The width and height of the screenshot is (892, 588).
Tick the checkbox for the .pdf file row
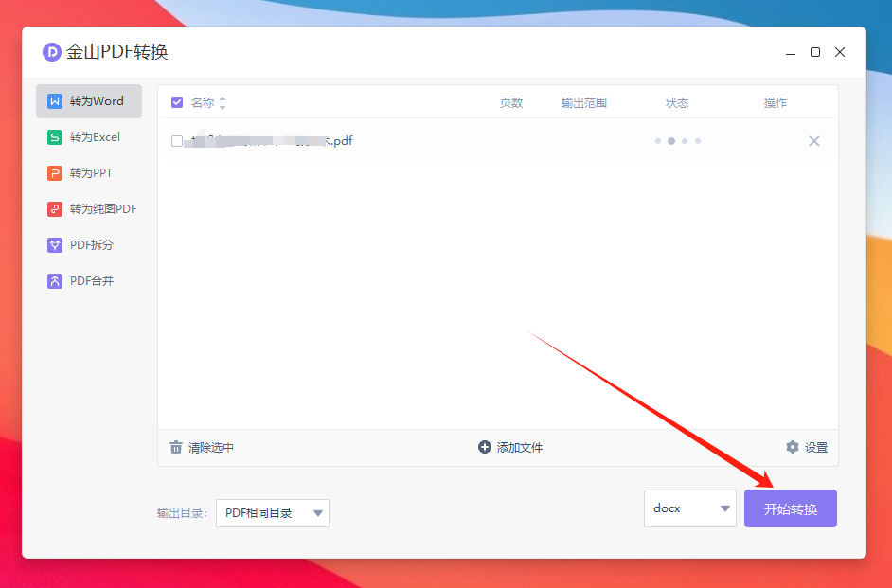177,141
